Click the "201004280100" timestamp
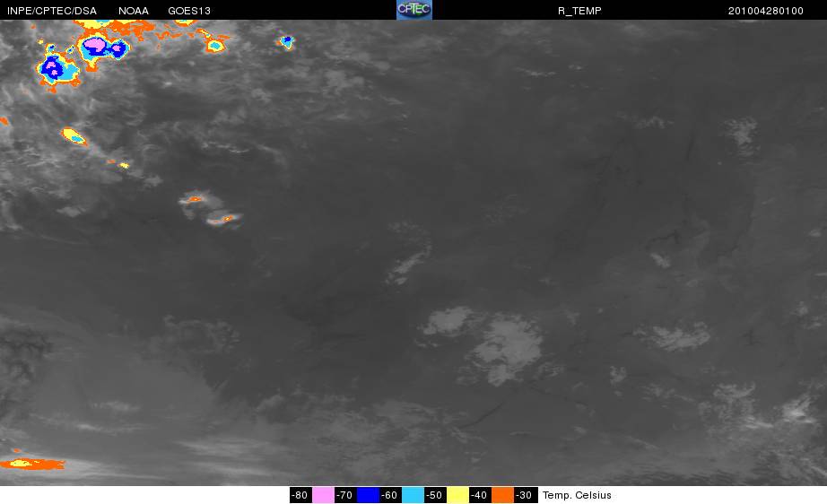This screenshot has width=827, height=504. 766,11
